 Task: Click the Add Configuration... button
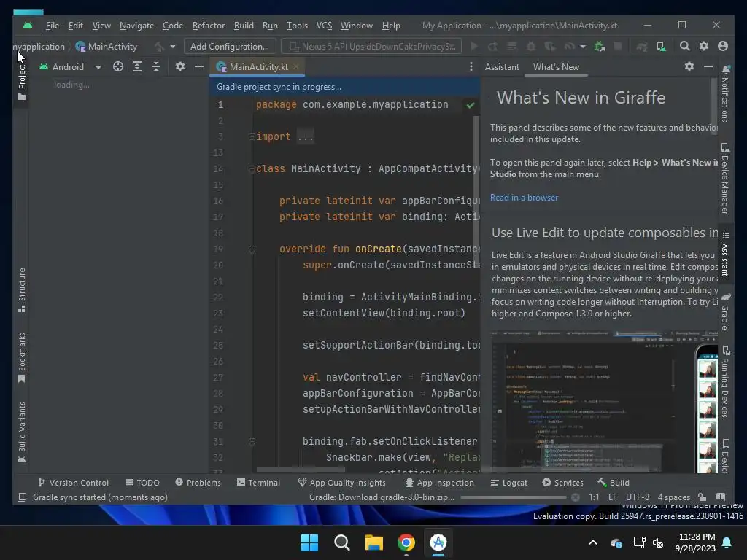(x=230, y=46)
